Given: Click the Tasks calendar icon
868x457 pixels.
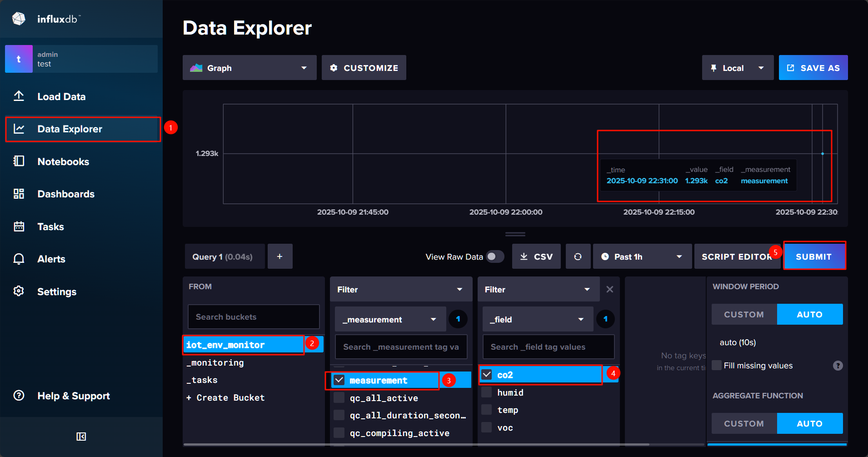Looking at the screenshot, I should pyautogui.click(x=19, y=226).
